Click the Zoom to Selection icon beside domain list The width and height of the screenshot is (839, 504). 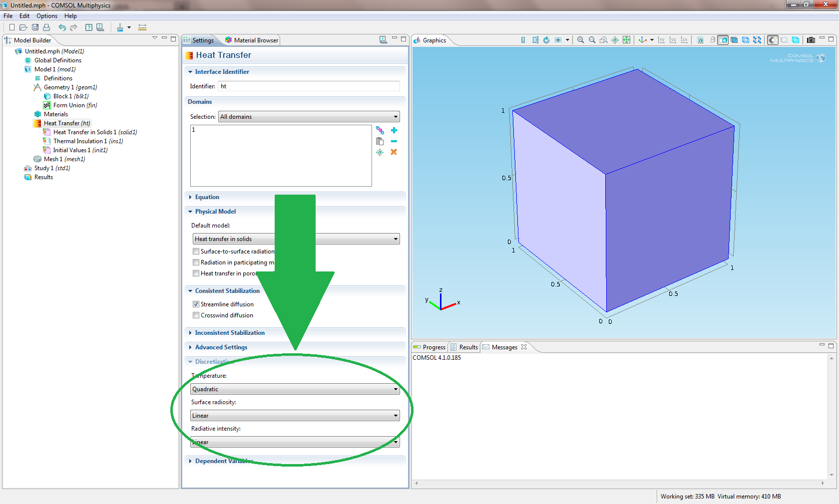(x=380, y=152)
